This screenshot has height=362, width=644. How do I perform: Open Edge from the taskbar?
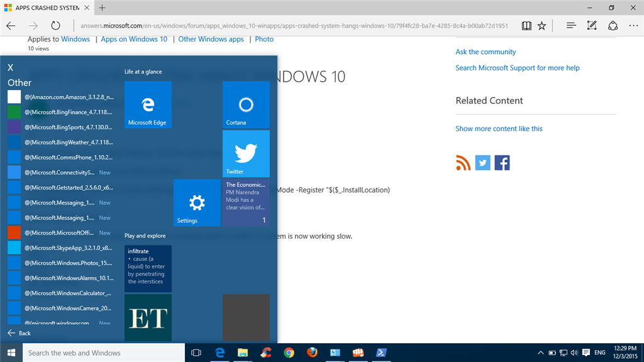[220, 353]
